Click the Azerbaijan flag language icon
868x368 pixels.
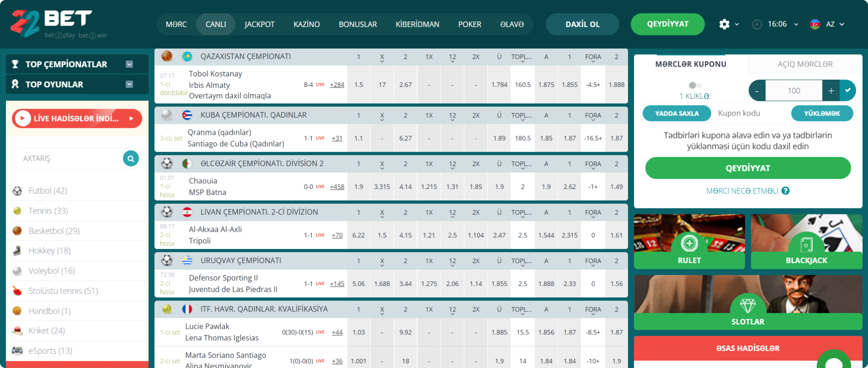815,24
